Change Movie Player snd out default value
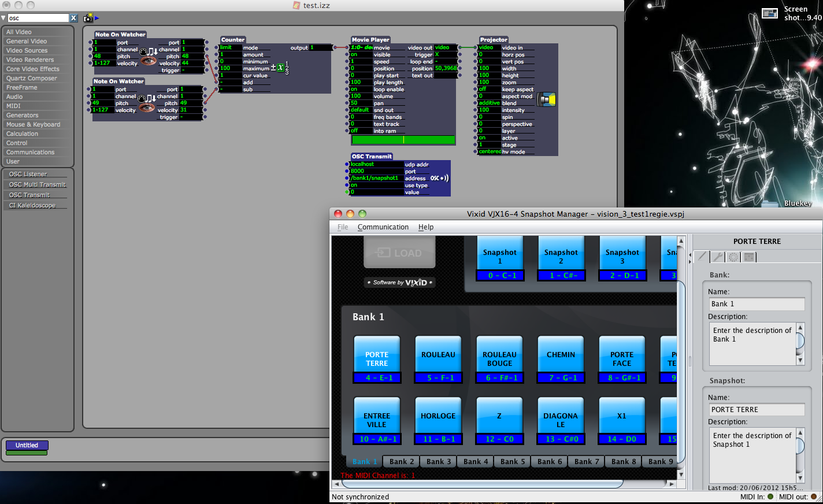This screenshot has height=504, width=823. [x=361, y=110]
